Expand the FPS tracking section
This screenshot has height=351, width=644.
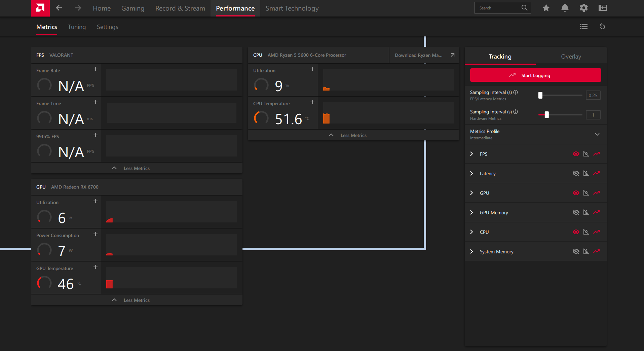(x=471, y=154)
